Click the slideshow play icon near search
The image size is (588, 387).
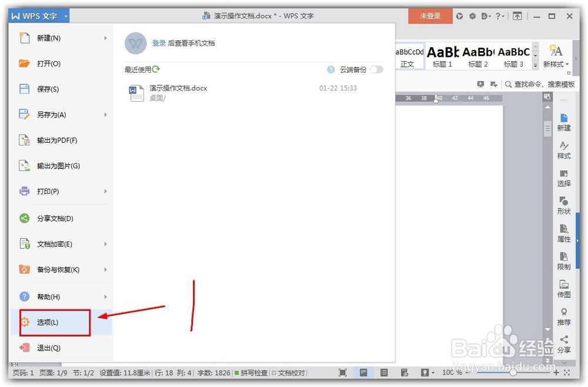(x=480, y=85)
